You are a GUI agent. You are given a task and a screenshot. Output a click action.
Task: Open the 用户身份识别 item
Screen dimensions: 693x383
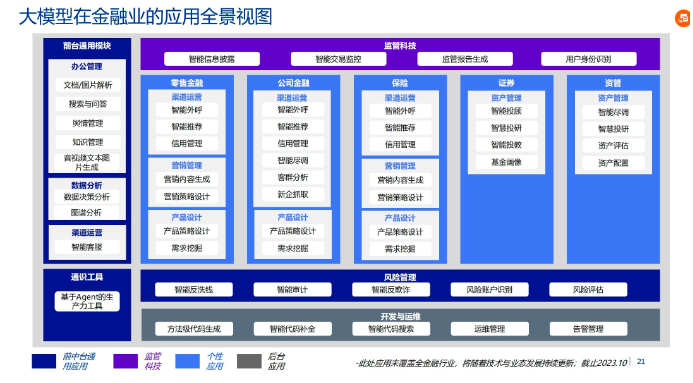(589, 59)
